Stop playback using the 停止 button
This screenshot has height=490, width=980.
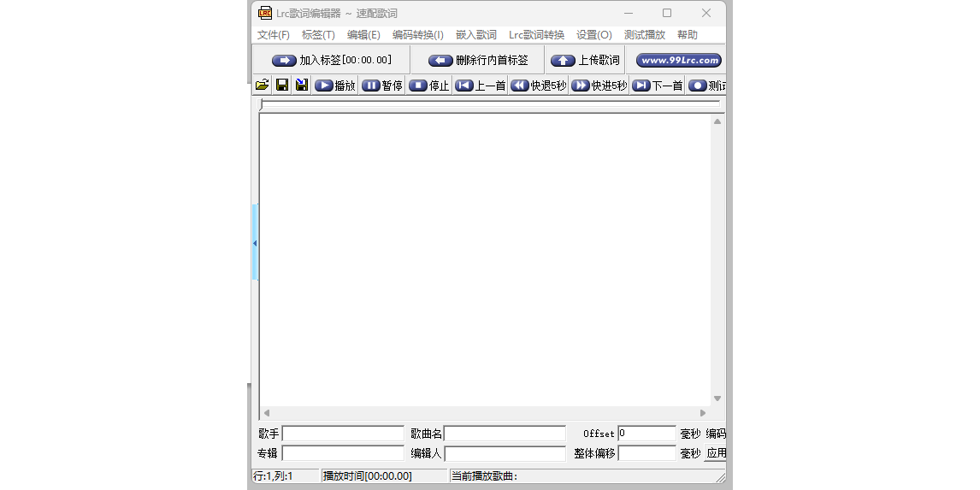point(429,86)
